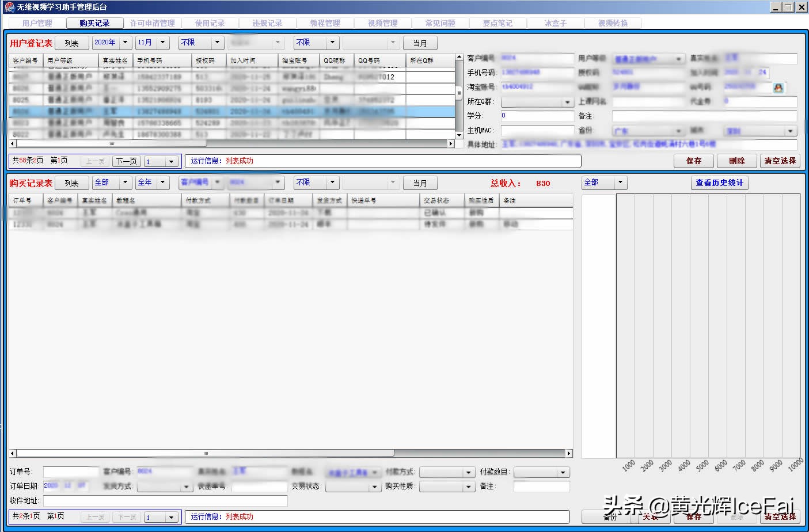Image resolution: width=809 pixels, height=532 pixels.
Task: Go to the 常见问题 tab
Action: 440,23
